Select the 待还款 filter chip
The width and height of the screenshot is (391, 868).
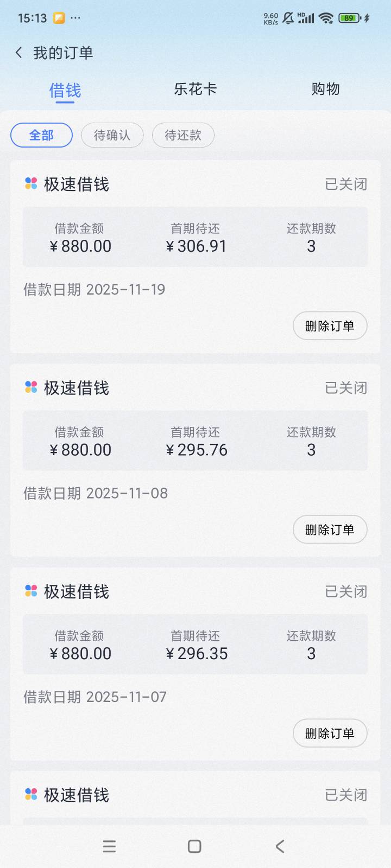tap(183, 135)
